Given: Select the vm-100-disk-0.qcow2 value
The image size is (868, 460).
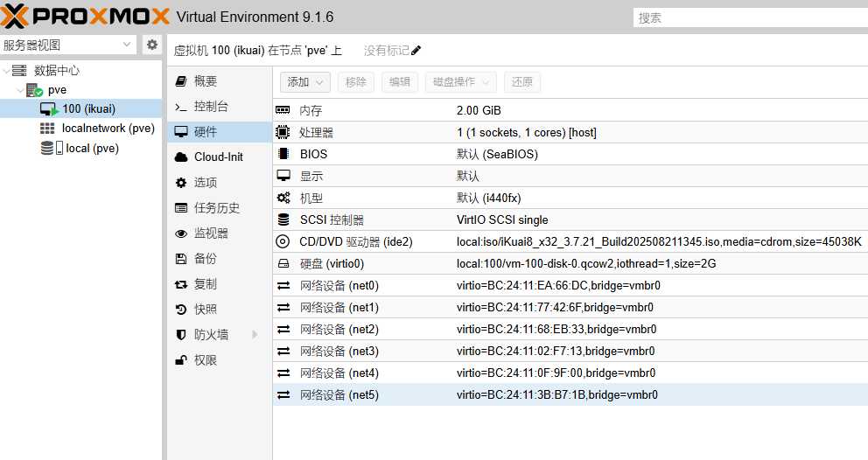Looking at the screenshot, I should (586, 263).
